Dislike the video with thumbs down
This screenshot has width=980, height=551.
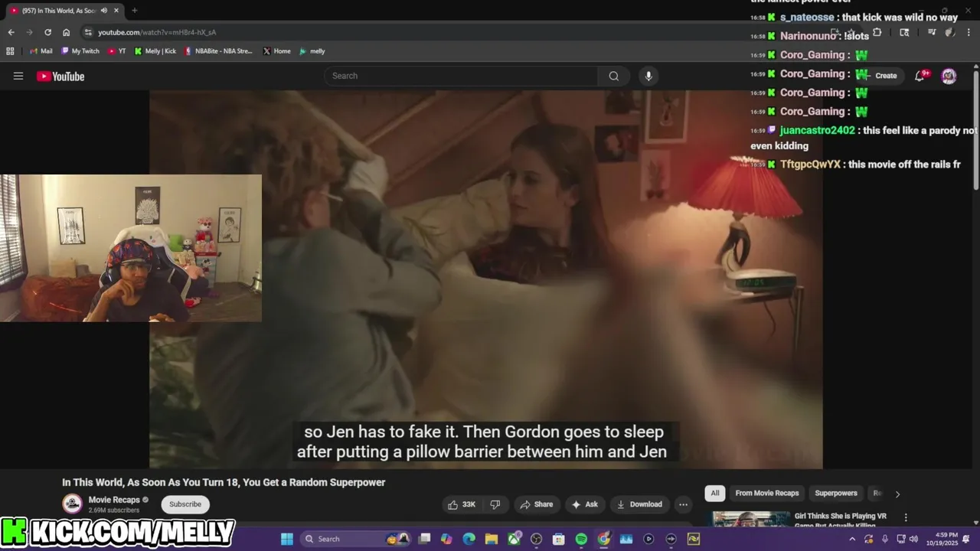pos(495,504)
